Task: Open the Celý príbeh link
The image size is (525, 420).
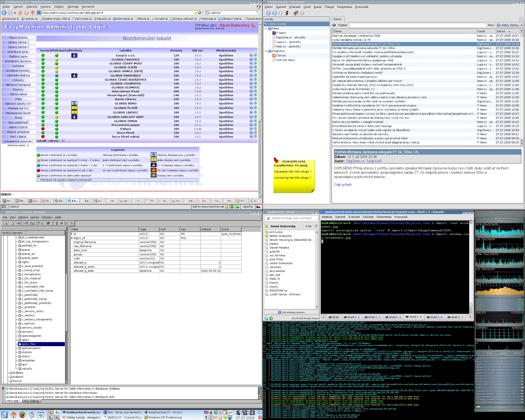Action: tap(343, 185)
